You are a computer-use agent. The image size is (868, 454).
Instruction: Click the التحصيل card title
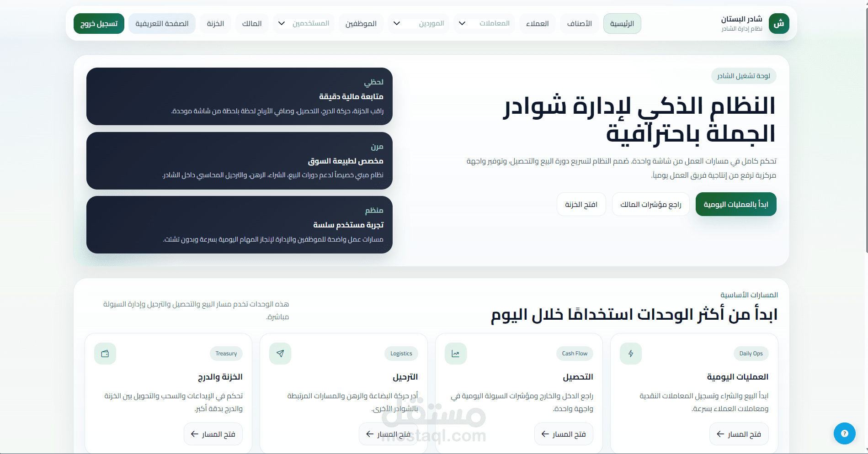(578, 377)
